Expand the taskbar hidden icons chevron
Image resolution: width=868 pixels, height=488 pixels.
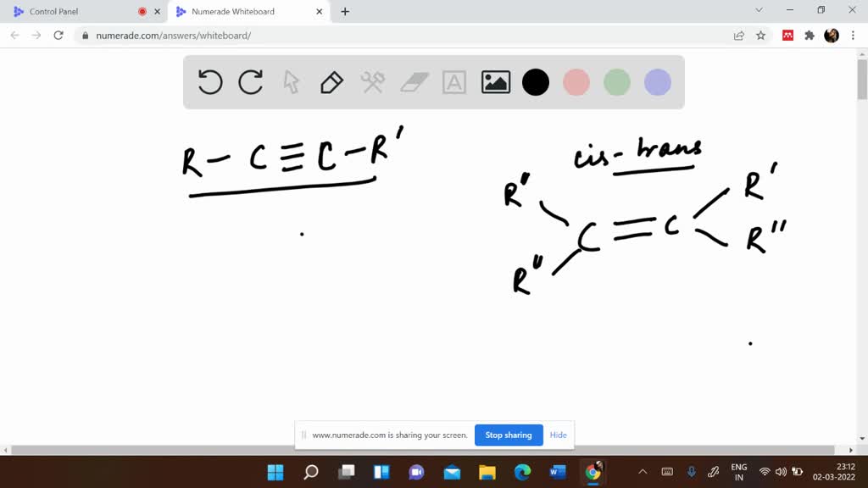[x=643, y=472]
